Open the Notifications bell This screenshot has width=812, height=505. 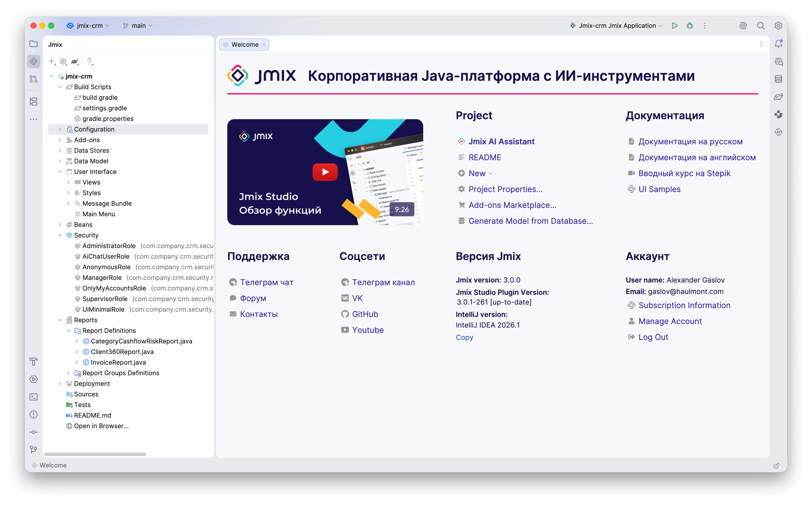[779, 44]
